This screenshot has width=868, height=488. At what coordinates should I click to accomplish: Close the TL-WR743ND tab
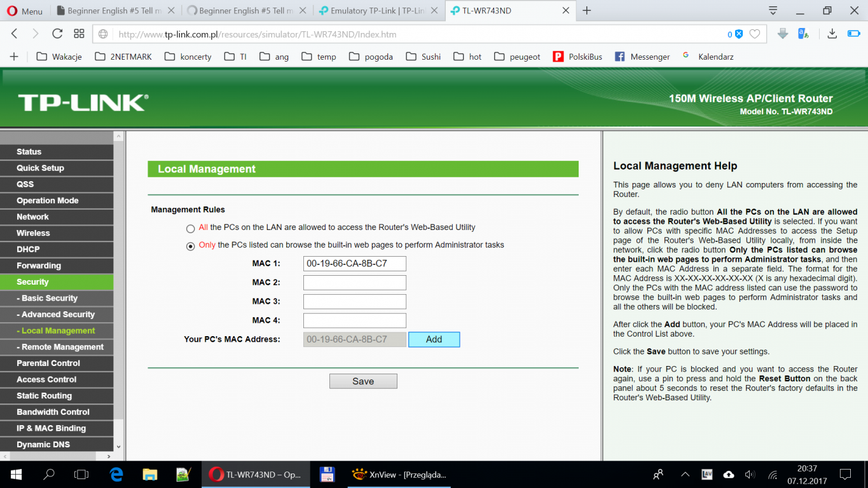click(566, 11)
